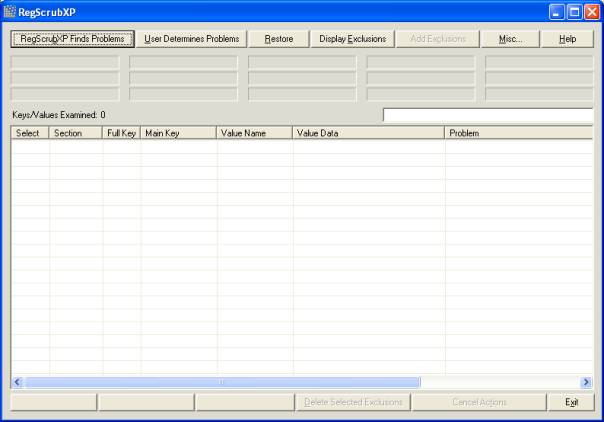
Task: Click the Exit button
Action: 571,402
